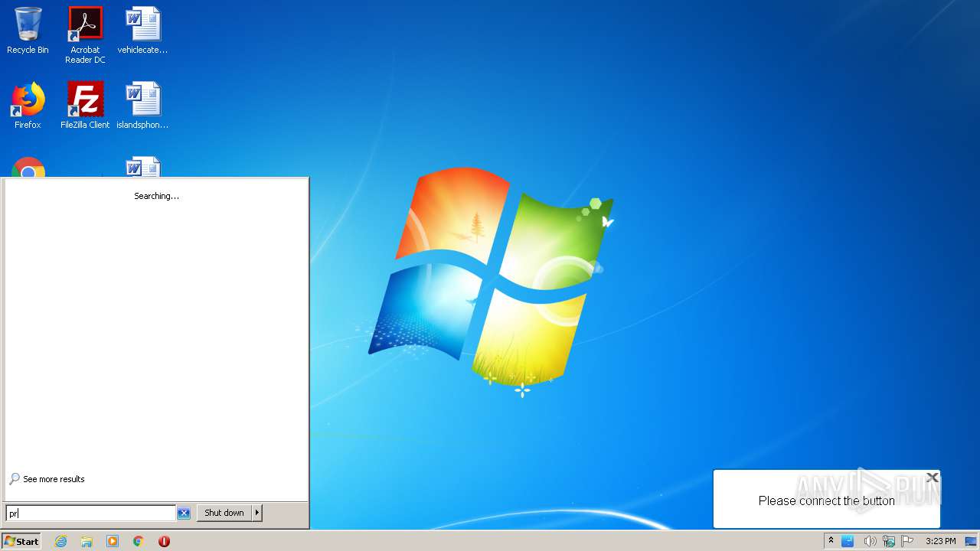Open the network status tray icon

tap(889, 541)
